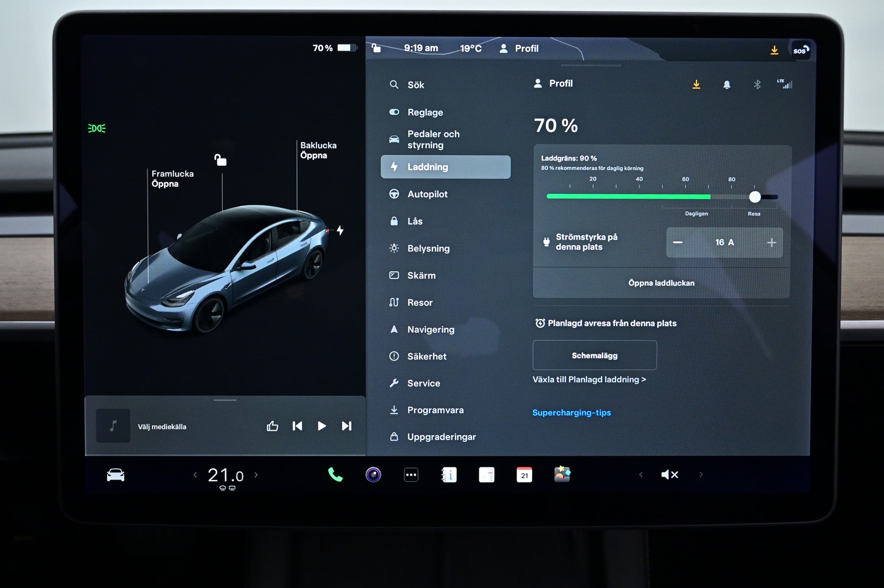Open the phone app
The width and height of the screenshot is (884, 588).
tap(335, 475)
